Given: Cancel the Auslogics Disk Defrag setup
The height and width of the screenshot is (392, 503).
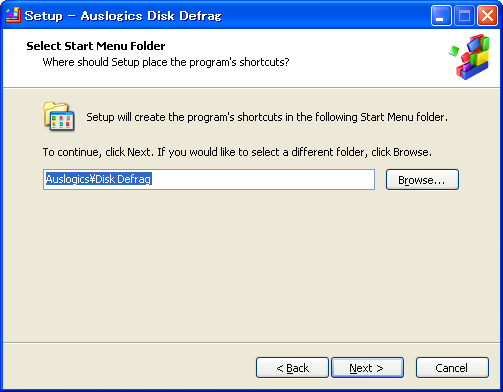Looking at the screenshot, I should pos(452,368).
